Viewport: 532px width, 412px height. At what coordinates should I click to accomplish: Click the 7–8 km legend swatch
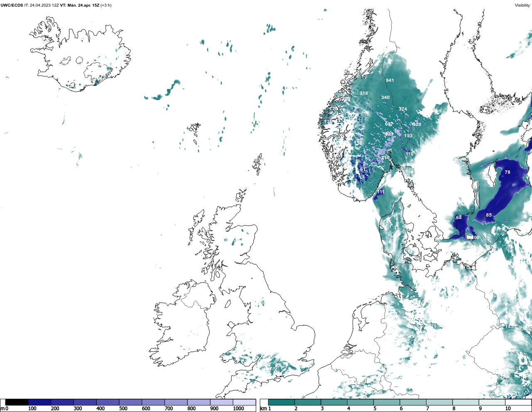439,402
